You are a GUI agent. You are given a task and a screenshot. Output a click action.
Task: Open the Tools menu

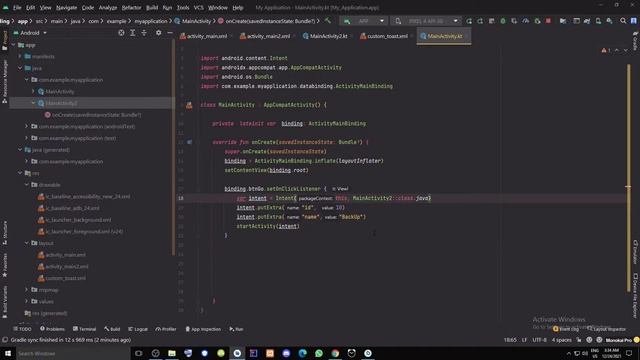(183, 7)
